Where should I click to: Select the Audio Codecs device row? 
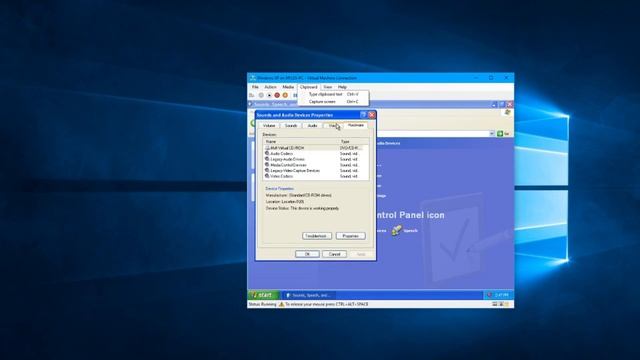point(313,153)
